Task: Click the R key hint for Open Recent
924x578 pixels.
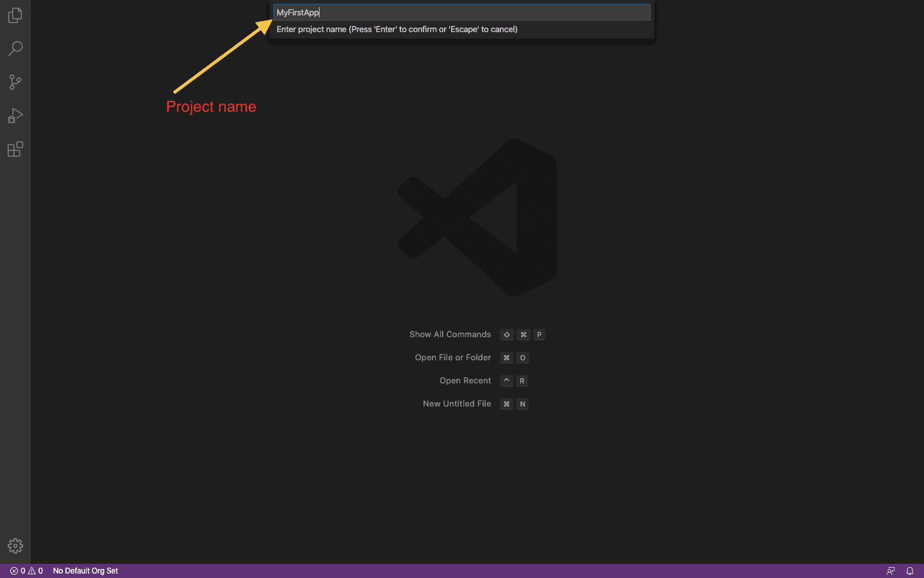Action: (522, 381)
